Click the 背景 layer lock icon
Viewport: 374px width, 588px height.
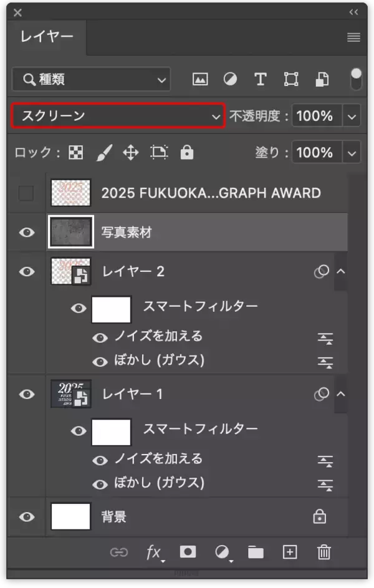tap(319, 516)
